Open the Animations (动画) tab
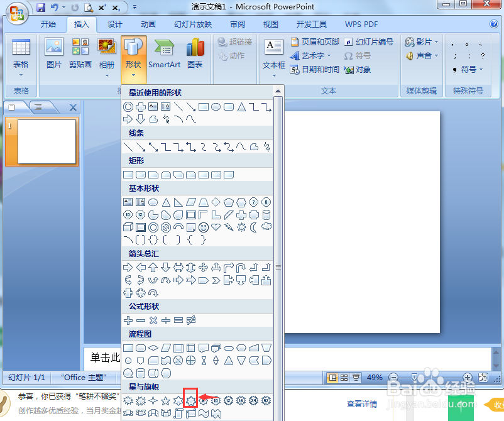The width and height of the screenshot is (504, 421). pos(148,25)
